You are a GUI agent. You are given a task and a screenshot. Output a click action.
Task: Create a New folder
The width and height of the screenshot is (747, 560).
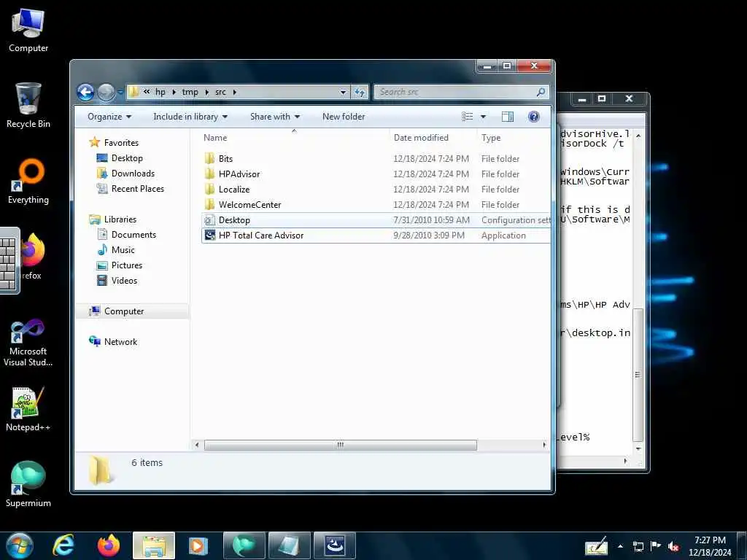[x=344, y=117]
